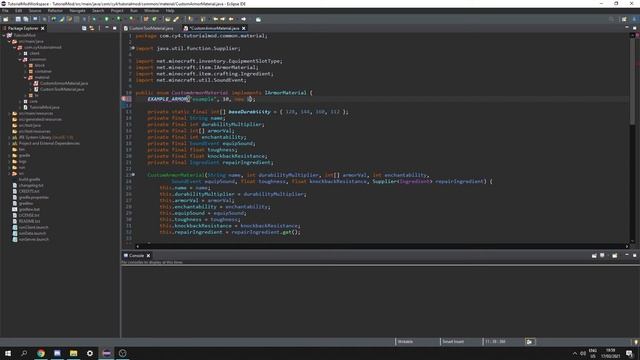Image resolution: width=640 pixels, height=360 pixels.
Task: Maximize the Console panel
Action: pyautogui.click(x=634, y=256)
